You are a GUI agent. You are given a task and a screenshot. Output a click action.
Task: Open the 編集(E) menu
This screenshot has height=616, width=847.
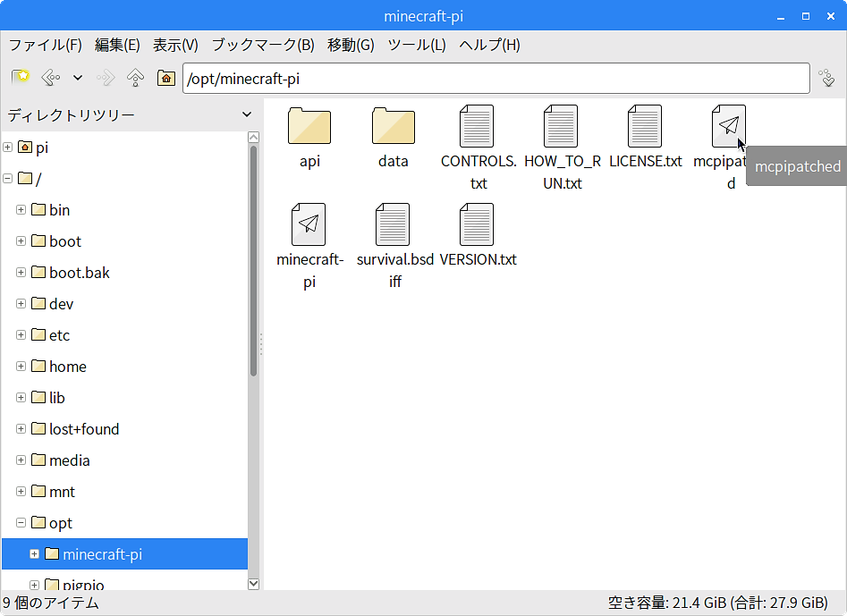tap(117, 45)
